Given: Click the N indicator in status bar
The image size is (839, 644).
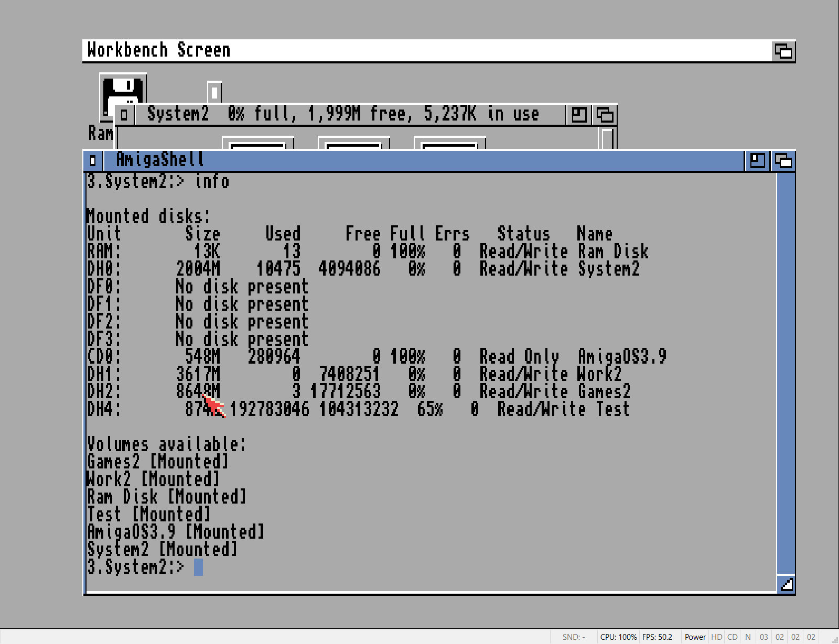Looking at the screenshot, I should [748, 637].
